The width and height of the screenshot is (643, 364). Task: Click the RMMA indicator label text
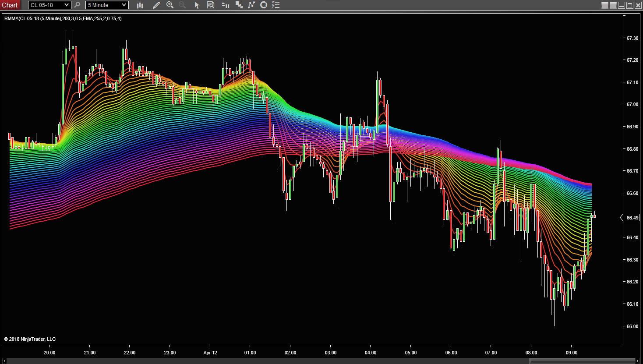[63, 18]
